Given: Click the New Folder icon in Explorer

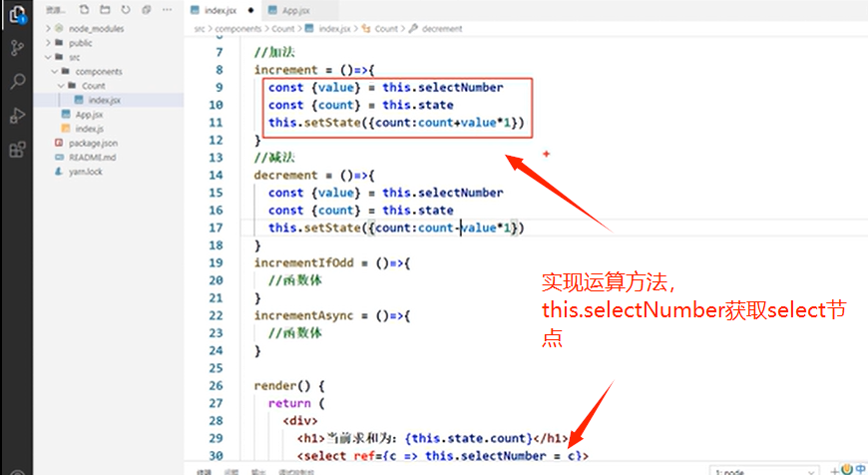Looking at the screenshot, I should [105, 9].
